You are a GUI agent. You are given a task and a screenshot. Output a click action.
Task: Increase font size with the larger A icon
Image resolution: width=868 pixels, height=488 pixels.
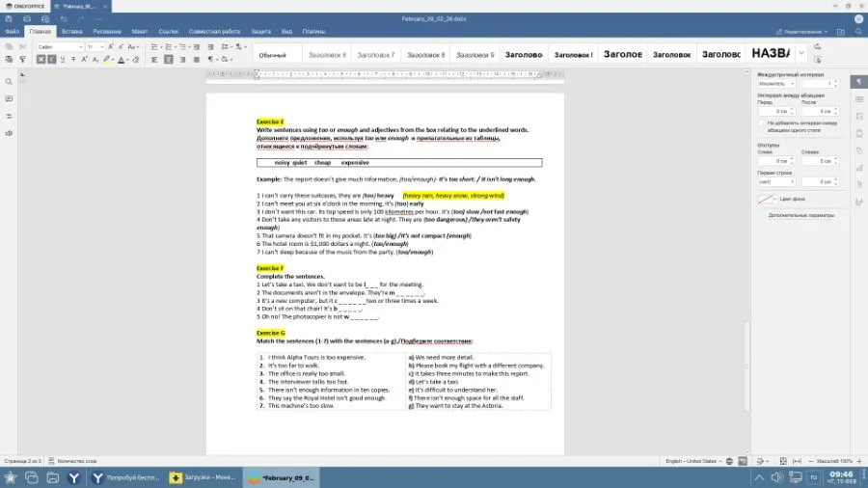point(111,47)
